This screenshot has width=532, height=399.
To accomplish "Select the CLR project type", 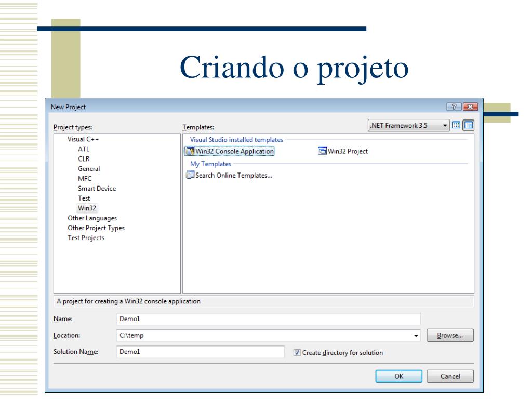I will coord(84,159).
